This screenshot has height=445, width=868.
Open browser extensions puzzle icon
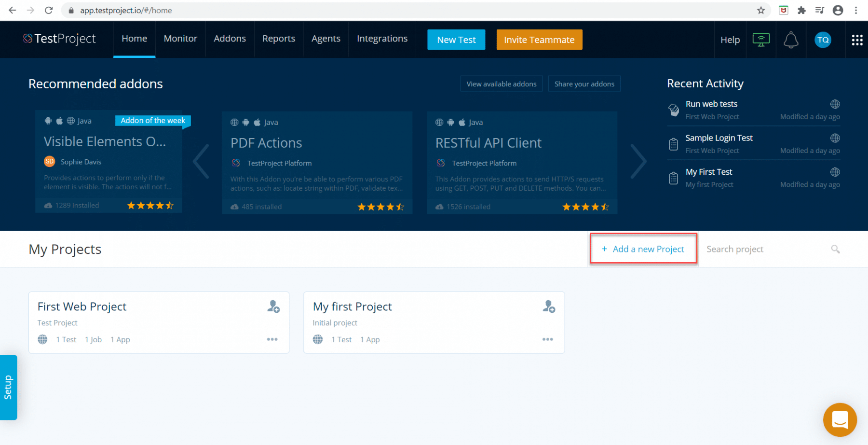801,10
